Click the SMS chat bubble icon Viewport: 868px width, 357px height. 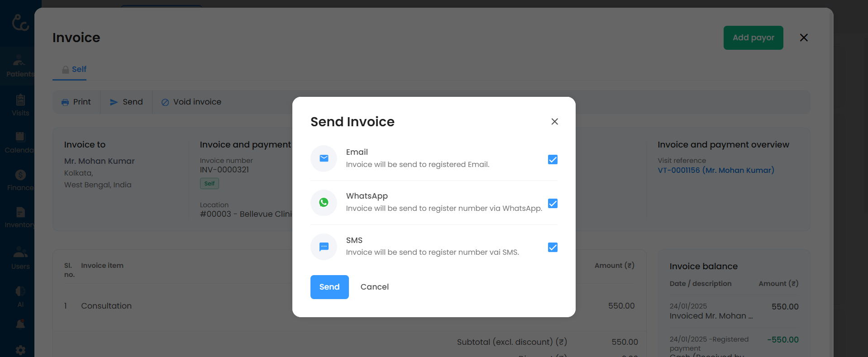(x=324, y=247)
